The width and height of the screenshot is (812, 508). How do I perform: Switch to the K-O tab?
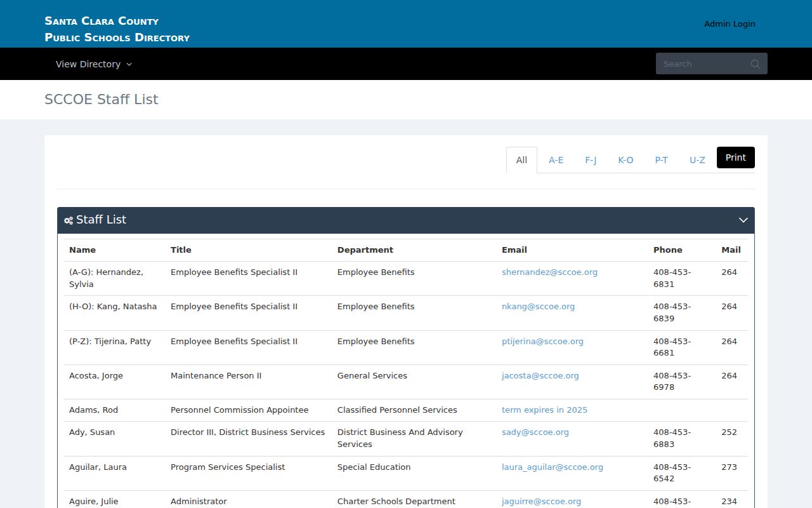coord(625,160)
